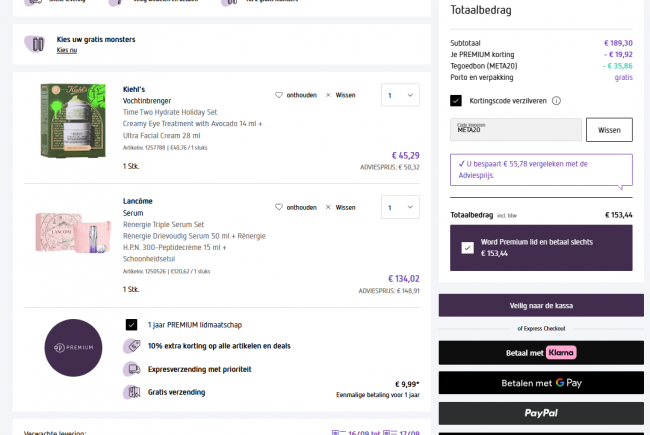Click PREMIUM korting amount € 19,92
650x435 pixels.
pyautogui.click(x=618, y=54)
